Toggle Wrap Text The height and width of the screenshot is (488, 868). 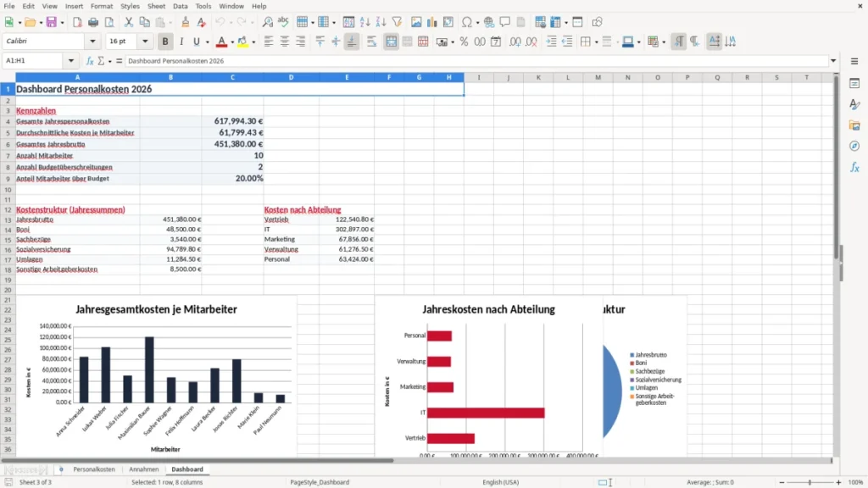coord(371,42)
